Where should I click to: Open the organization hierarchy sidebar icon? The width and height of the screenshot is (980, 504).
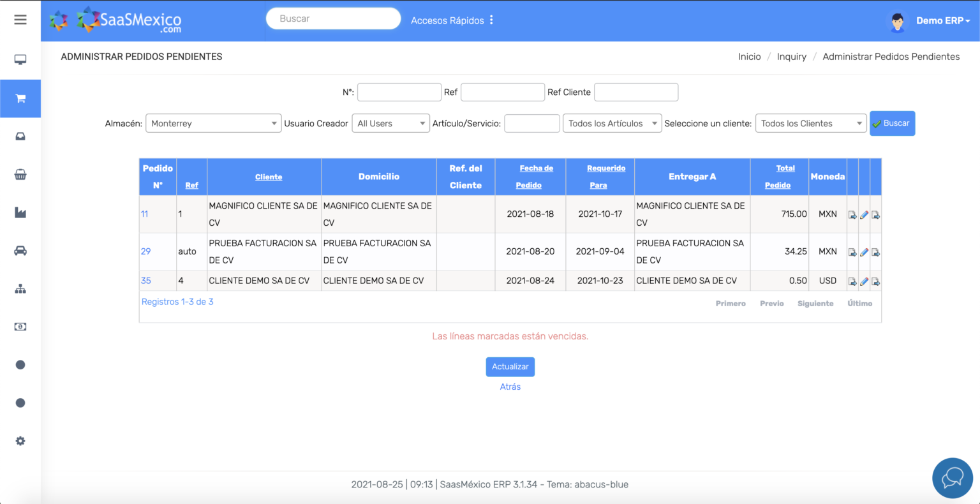click(20, 288)
